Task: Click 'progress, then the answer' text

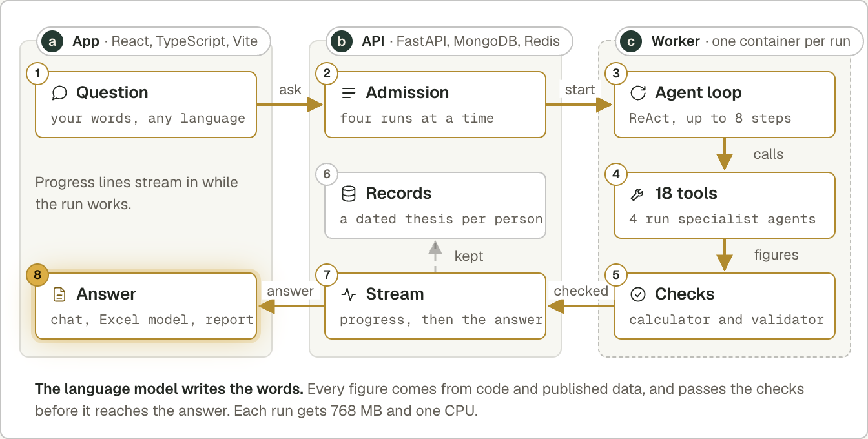Action: point(441,320)
